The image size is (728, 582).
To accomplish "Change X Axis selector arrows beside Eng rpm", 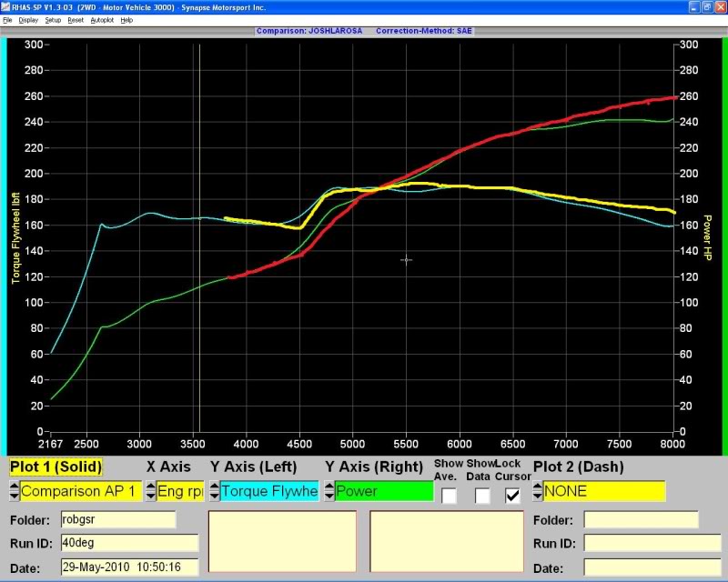I will pyautogui.click(x=151, y=491).
